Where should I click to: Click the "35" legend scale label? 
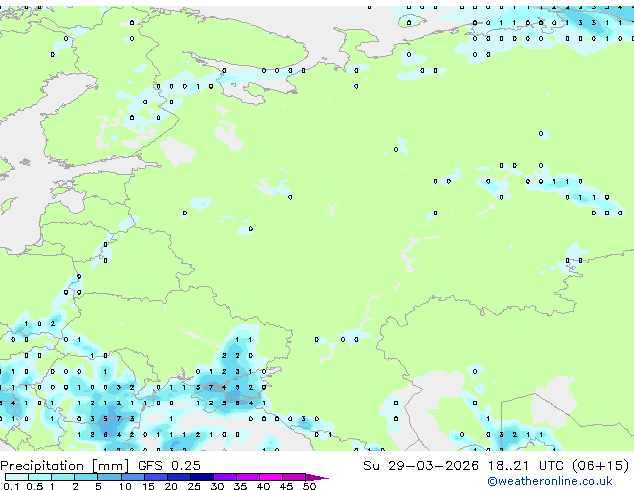tap(240, 486)
